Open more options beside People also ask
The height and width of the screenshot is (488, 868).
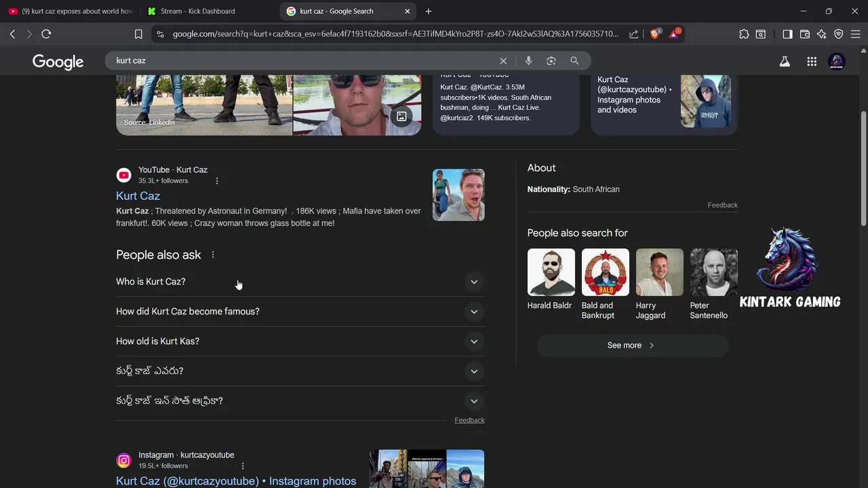pos(213,255)
